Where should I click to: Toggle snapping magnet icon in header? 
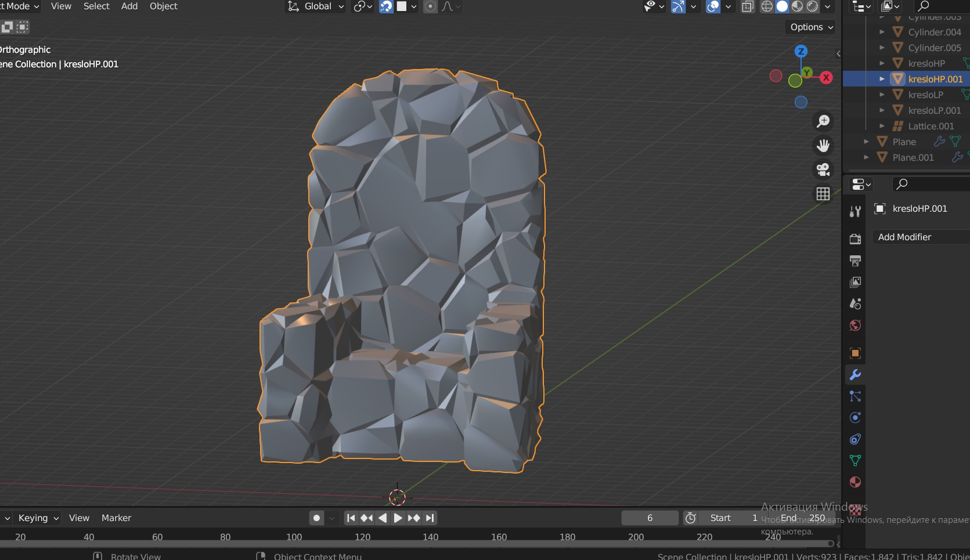pyautogui.click(x=386, y=6)
